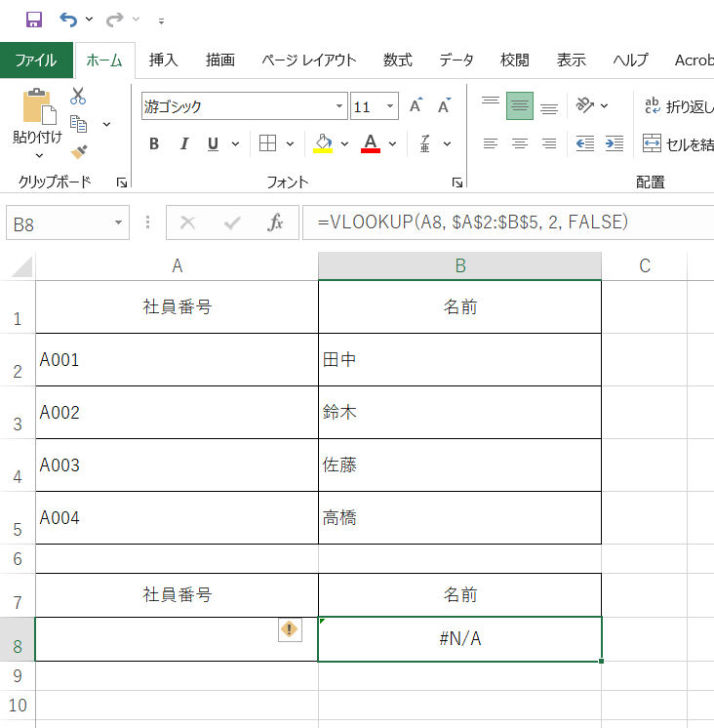
Task: Open the font name dropdown 游ゴシック
Action: pyautogui.click(x=340, y=106)
